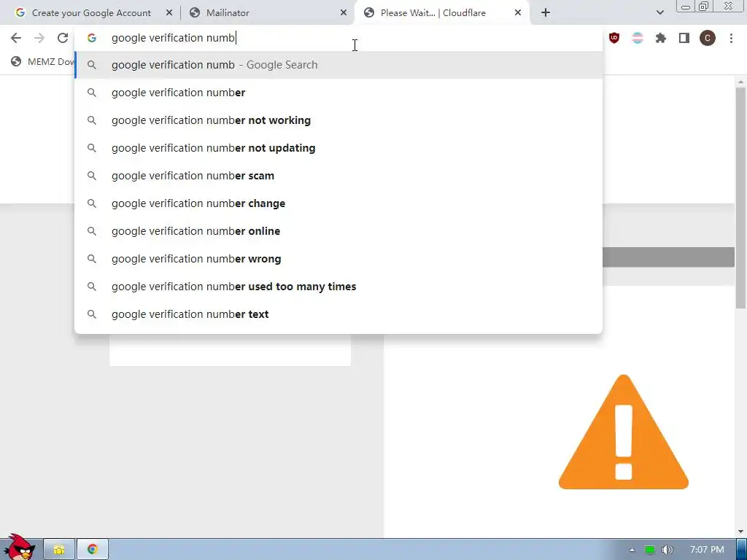Open the MEMZ Dow bookmark

pos(43,61)
